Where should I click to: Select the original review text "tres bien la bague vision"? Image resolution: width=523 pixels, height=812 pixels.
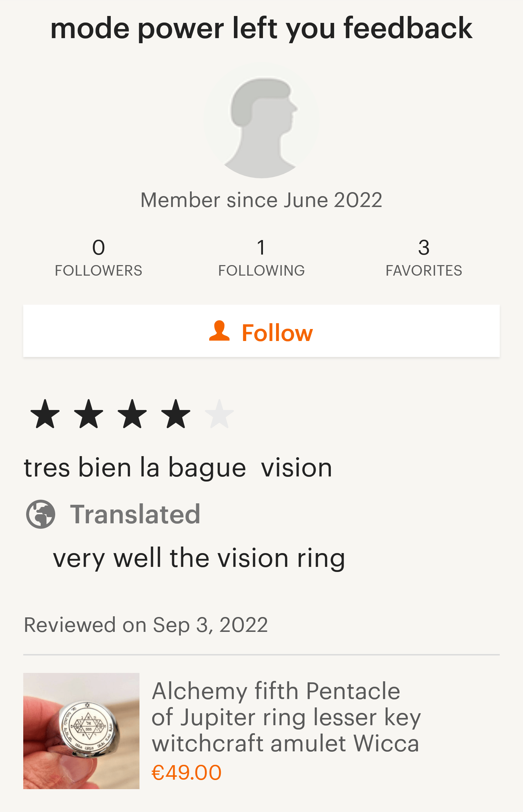pyautogui.click(x=178, y=468)
